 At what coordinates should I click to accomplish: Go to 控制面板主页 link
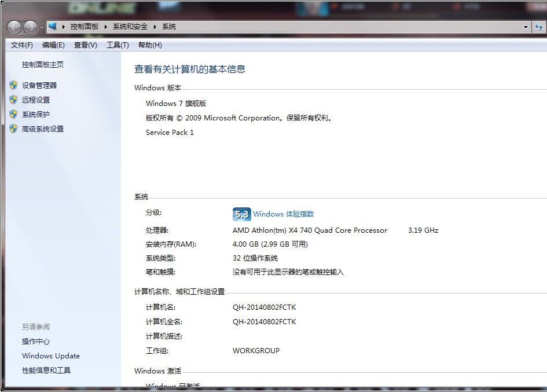coord(43,65)
